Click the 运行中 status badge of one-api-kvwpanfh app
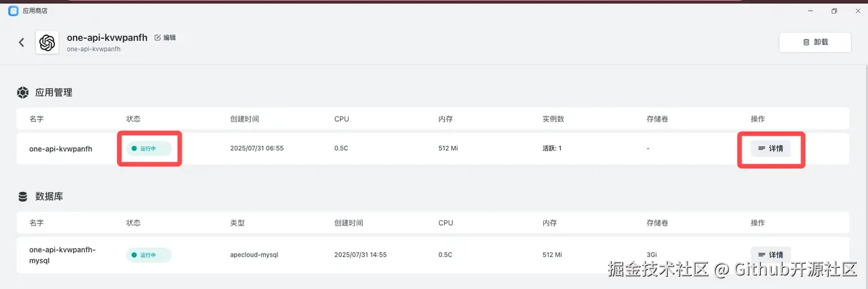 pyautogui.click(x=149, y=149)
